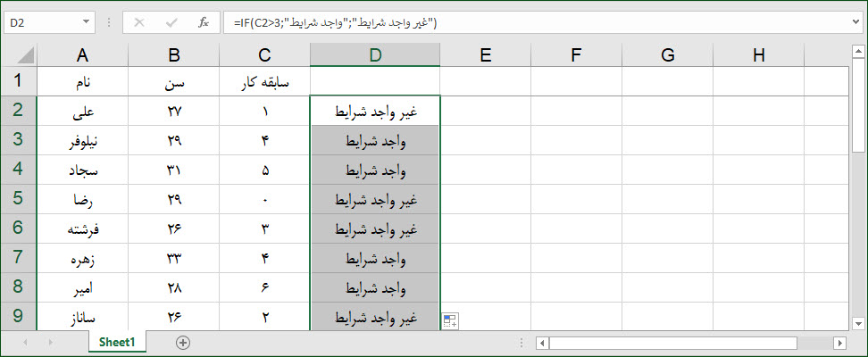This screenshot has width=868, height=357.
Task: Click the Insert Function fx icon
Action: coord(204,22)
